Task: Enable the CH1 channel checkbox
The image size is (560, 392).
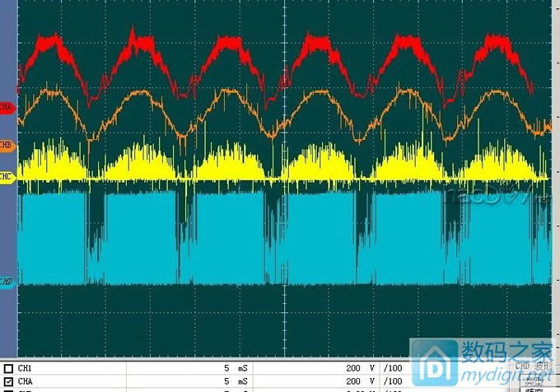Action: point(7,368)
